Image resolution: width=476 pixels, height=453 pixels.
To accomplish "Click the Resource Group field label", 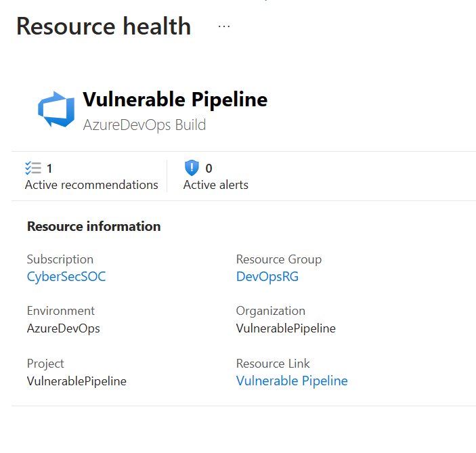I will 279,259.
